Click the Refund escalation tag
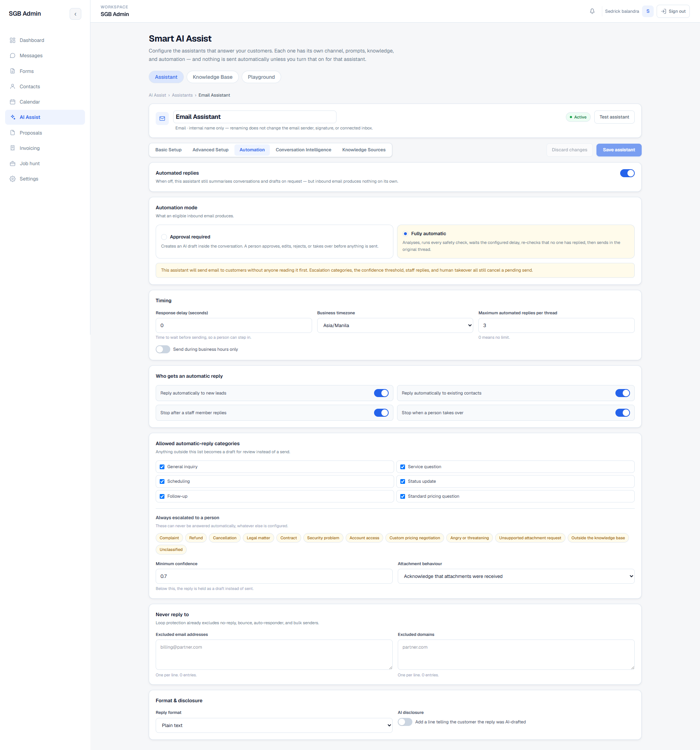 coord(196,538)
